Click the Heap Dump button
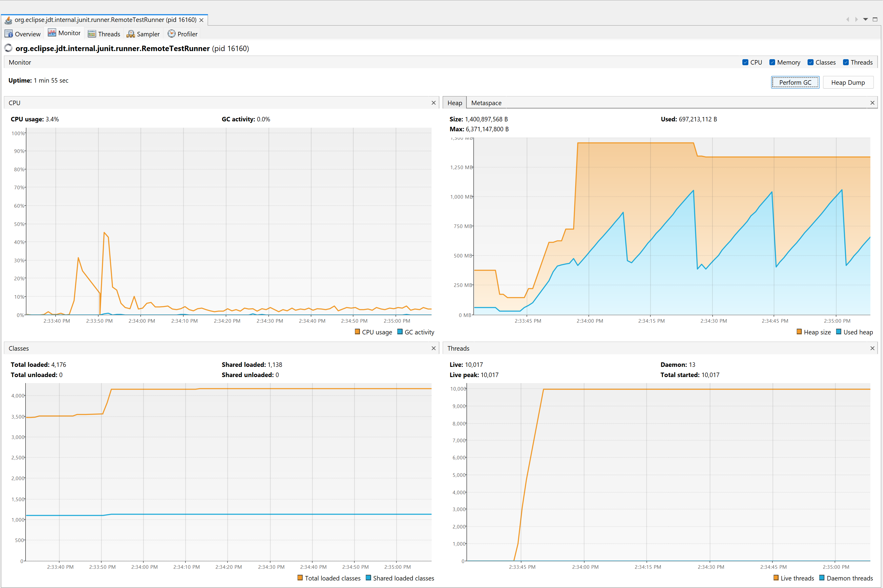 point(848,83)
